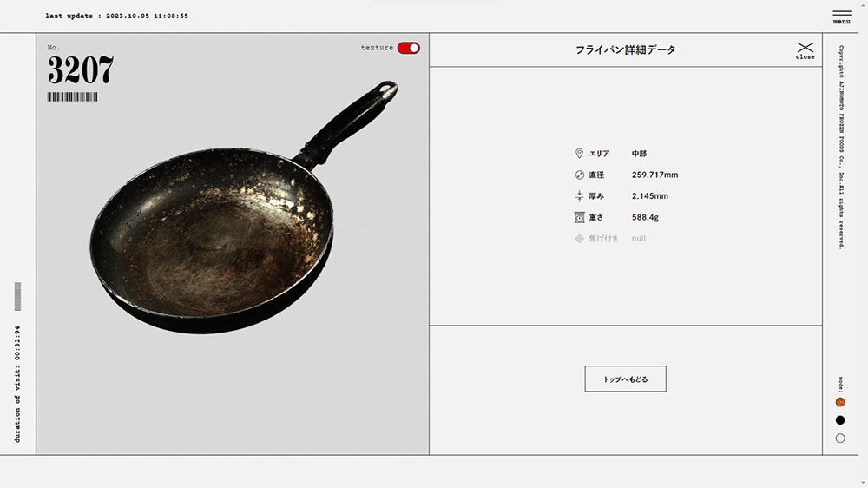Click the フライパン詳細データ heading

[x=625, y=50]
